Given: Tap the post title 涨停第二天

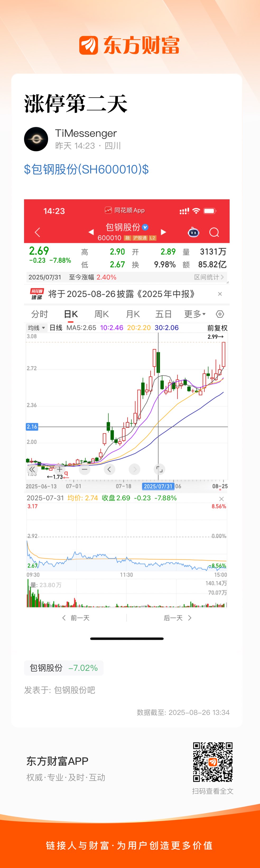Looking at the screenshot, I should [76, 103].
